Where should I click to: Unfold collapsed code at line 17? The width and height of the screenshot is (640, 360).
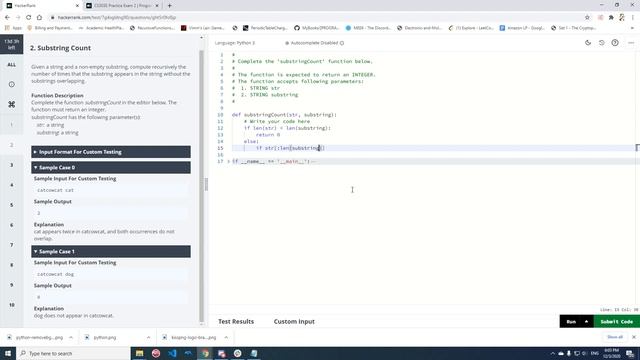pos(228,161)
